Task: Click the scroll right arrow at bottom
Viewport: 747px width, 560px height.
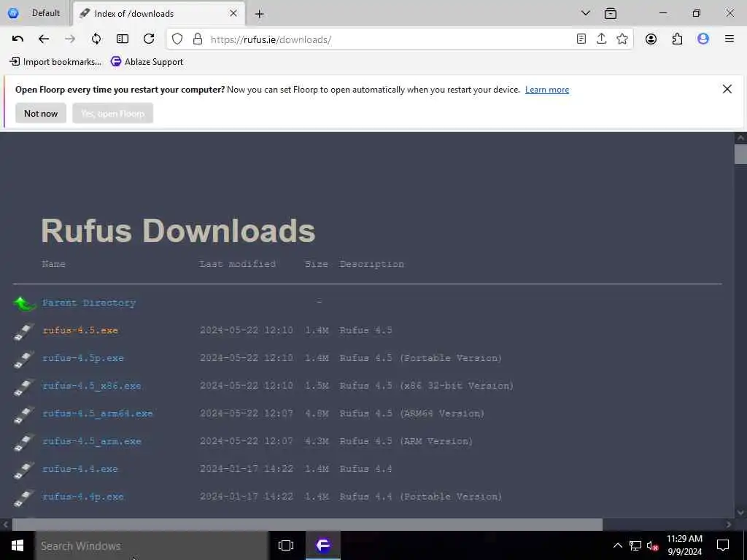Action: (x=729, y=524)
